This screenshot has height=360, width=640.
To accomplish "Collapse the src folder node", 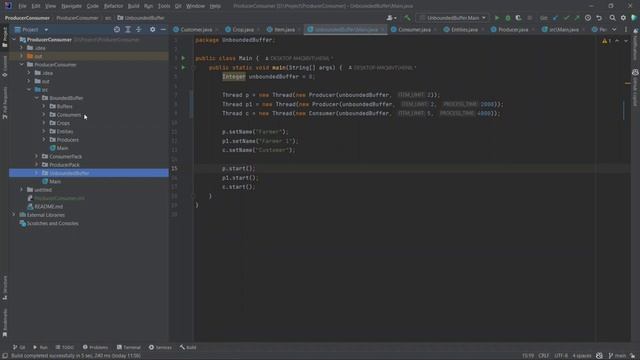I will (29, 89).
